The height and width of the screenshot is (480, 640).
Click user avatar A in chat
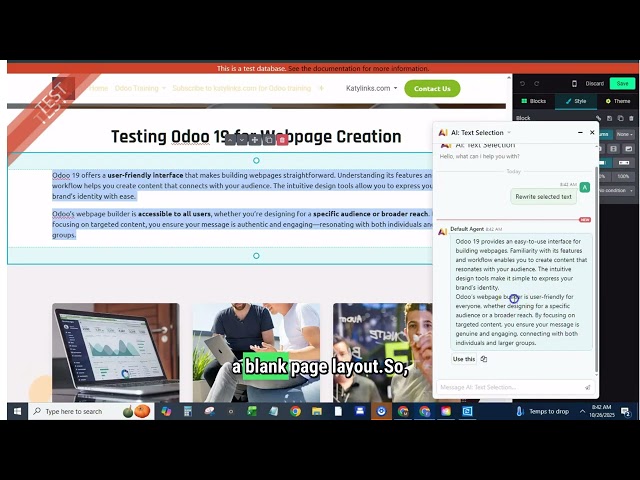click(x=585, y=187)
